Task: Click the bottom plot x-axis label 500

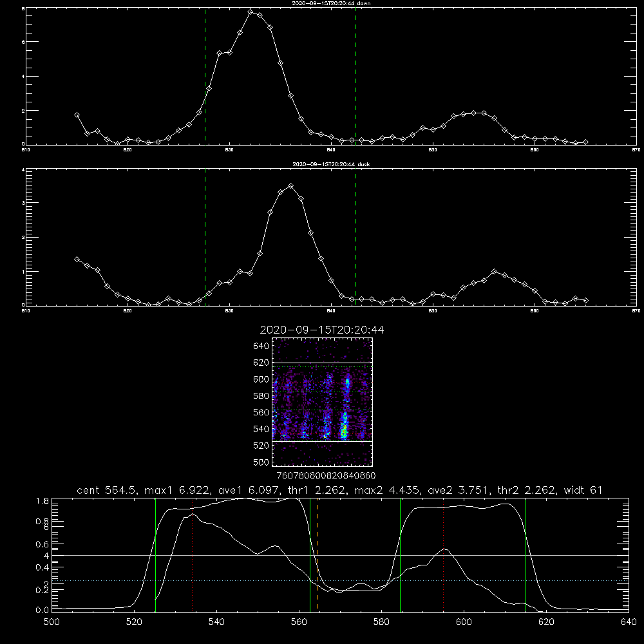Action: (52, 622)
